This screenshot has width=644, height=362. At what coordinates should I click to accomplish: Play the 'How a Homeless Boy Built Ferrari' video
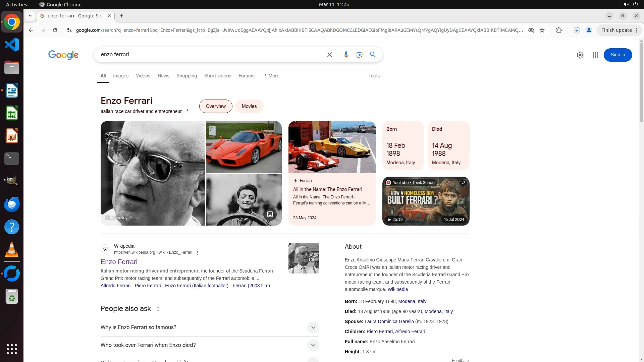[426, 201]
